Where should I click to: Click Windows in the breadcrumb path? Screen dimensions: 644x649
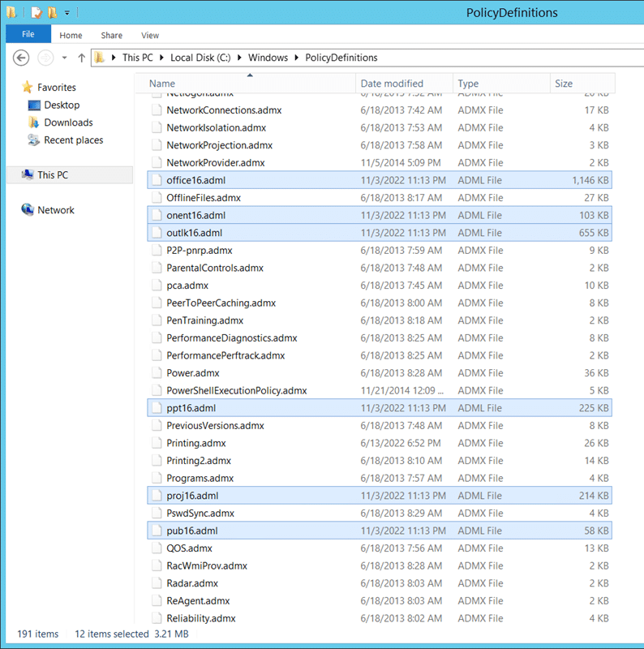tap(268, 58)
